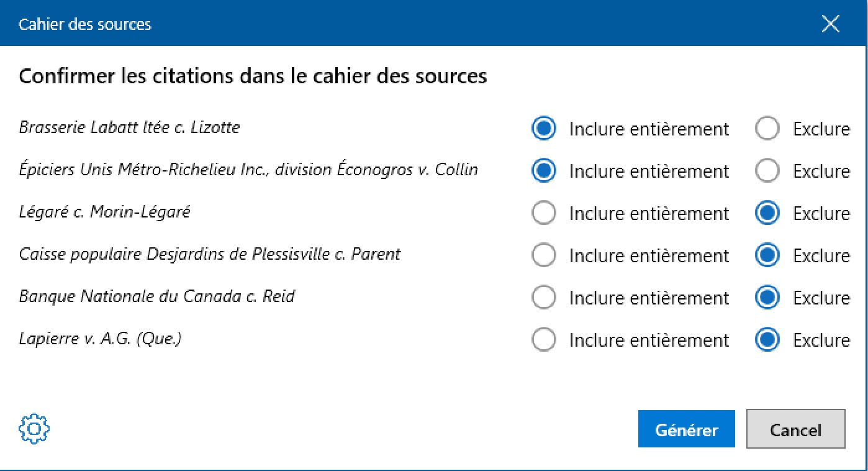The image size is (868, 471).
Task: Include entirely Caisse populaire Desjardins de Plessisville
Action: click(544, 255)
